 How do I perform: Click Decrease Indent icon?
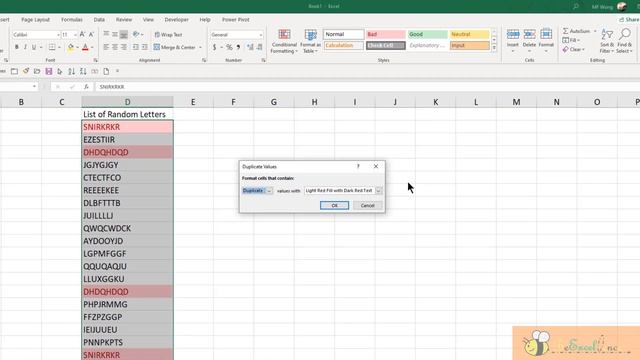pos(136,47)
